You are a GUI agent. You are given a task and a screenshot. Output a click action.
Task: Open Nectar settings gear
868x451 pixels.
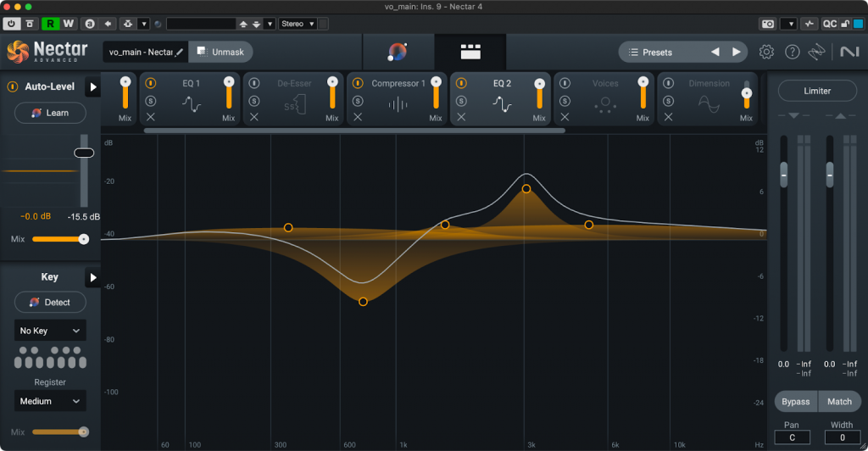[766, 53]
